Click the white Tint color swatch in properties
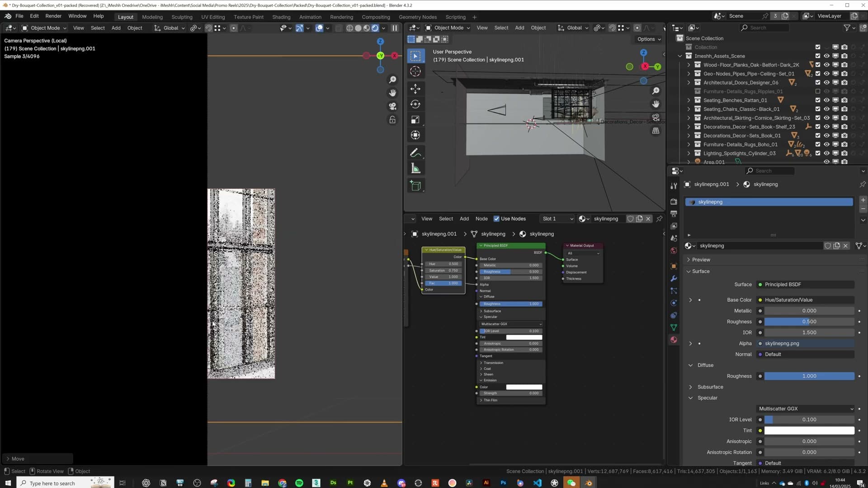Image resolution: width=868 pixels, height=488 pixels. click(809, 431)
